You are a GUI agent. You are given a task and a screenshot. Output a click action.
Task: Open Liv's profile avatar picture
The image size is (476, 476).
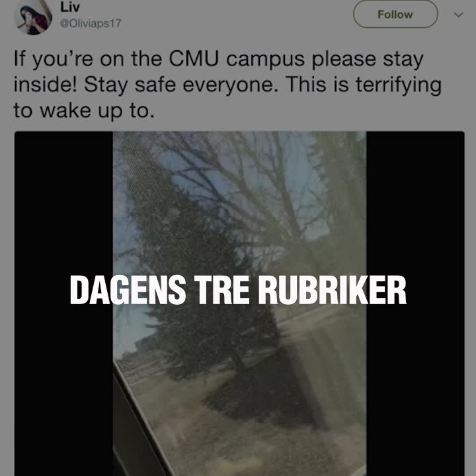pyautogui.click(x=33, y=17)
